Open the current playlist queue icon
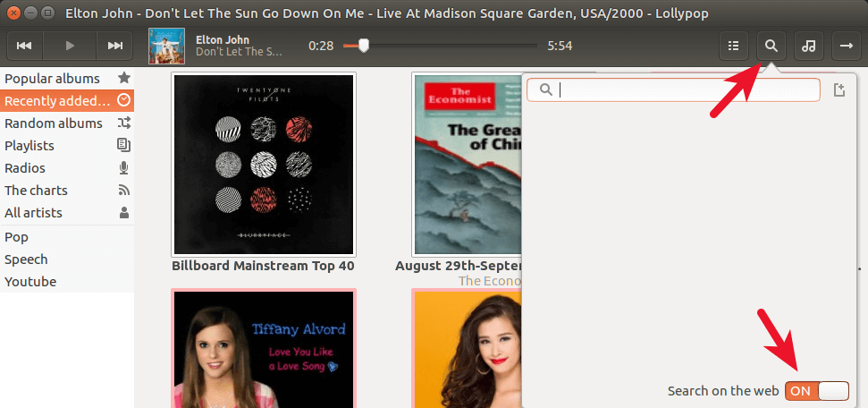 pos(734,46)
